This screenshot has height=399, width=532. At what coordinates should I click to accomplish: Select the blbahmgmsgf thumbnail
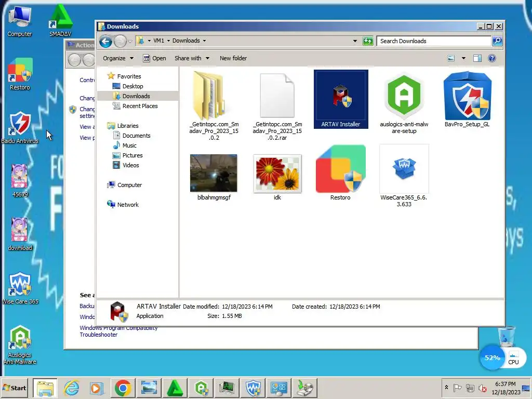(x=214, y=177)
